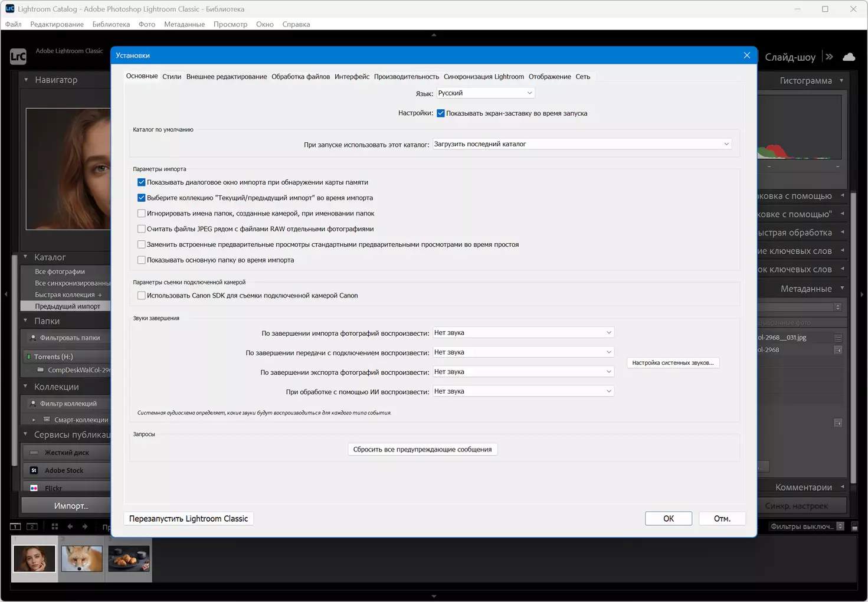Image resolution: width=868 pixels, height=602 pixels.
Task: Click the hard drive icon next to Жесткий диск
Action: (34, 453)
